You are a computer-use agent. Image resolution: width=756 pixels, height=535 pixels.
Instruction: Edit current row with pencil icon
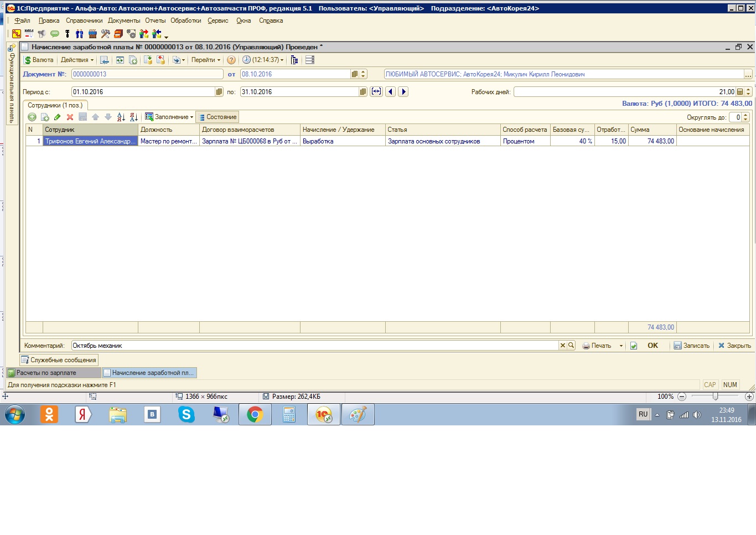coord(58,117)
